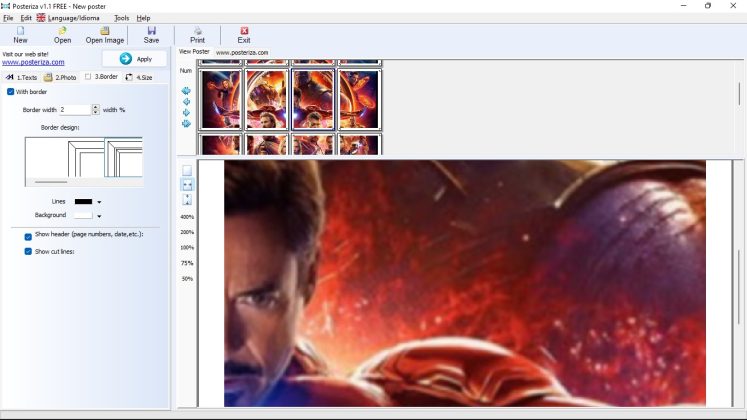Screen dimensions: 747x420
Task: Open the Background color dropdown arrow
Action: coord(99,216)
